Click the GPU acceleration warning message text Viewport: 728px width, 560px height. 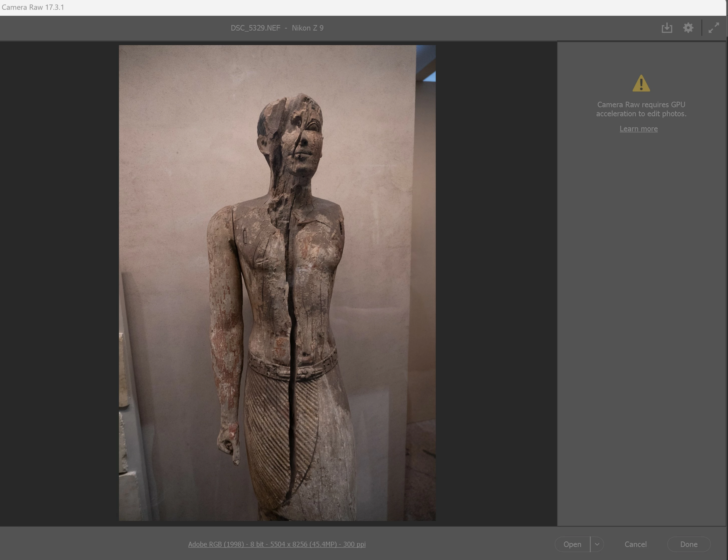click(641, 109)
